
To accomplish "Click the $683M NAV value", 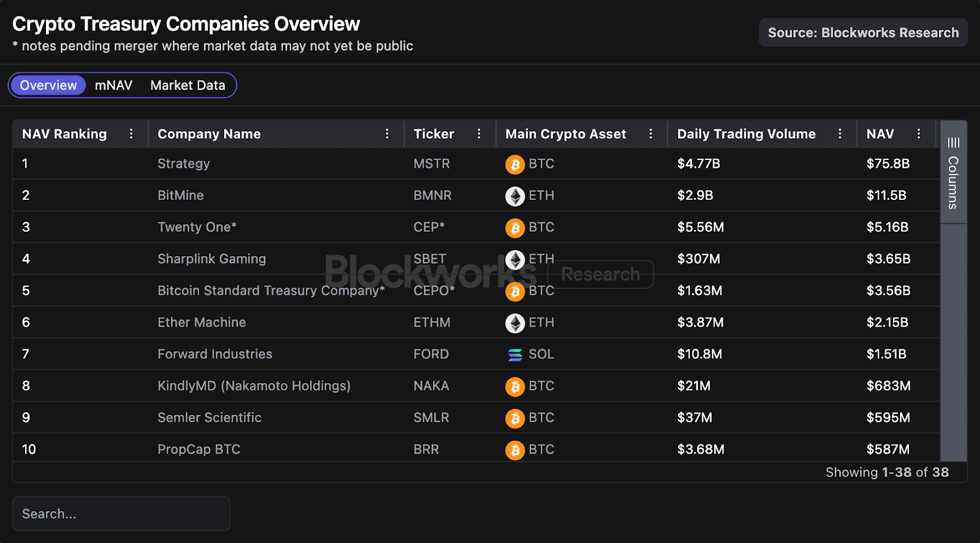I will (x=889, y=386).
